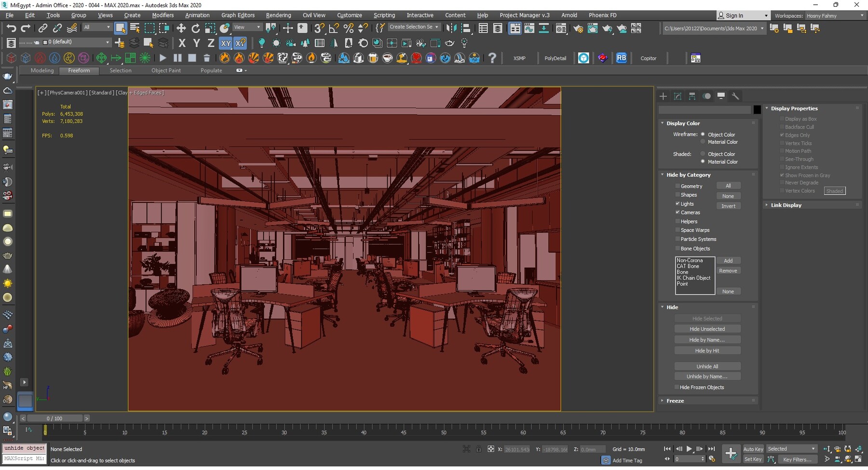Enable the Backface Cull checkbox
Image resolution: width=868 pixels, height=470 pixels.
point(782,127)
